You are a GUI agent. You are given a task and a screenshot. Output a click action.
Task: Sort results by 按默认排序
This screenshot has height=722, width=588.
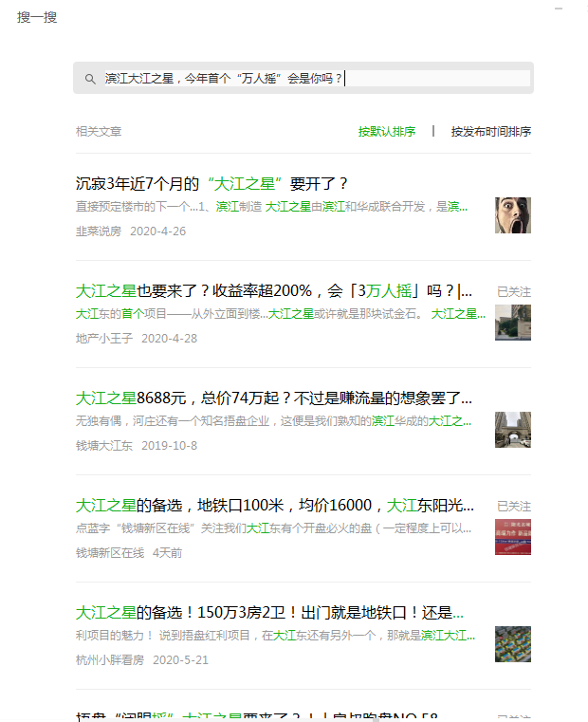click(x=387, y=132)
